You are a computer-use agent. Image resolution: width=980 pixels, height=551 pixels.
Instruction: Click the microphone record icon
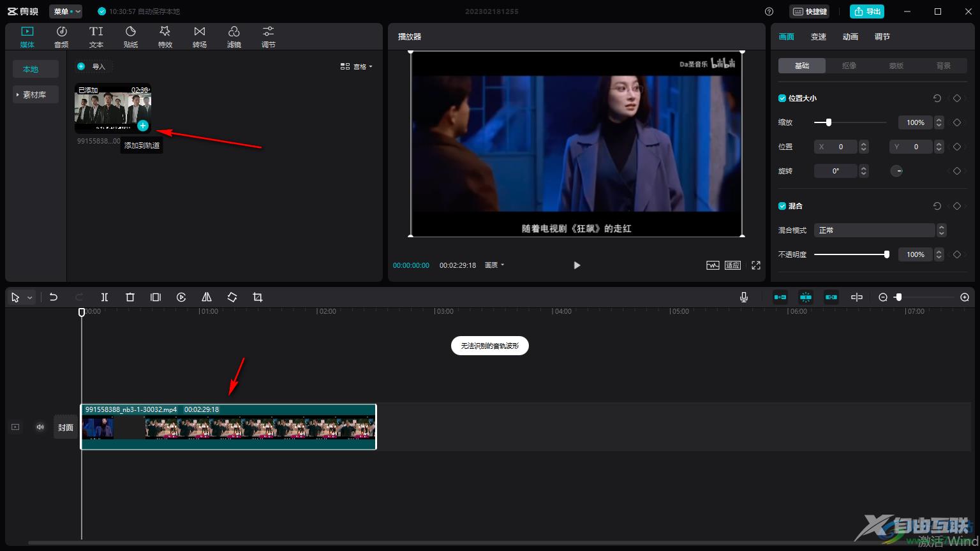[744, 297]
